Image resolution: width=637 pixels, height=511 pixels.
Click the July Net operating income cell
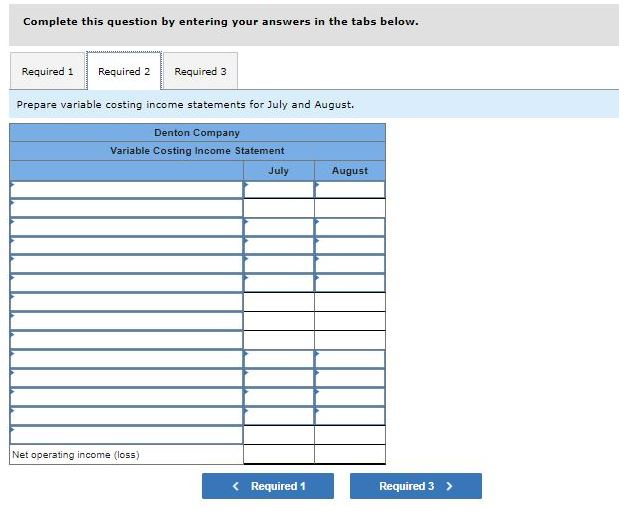coord(279,454)
